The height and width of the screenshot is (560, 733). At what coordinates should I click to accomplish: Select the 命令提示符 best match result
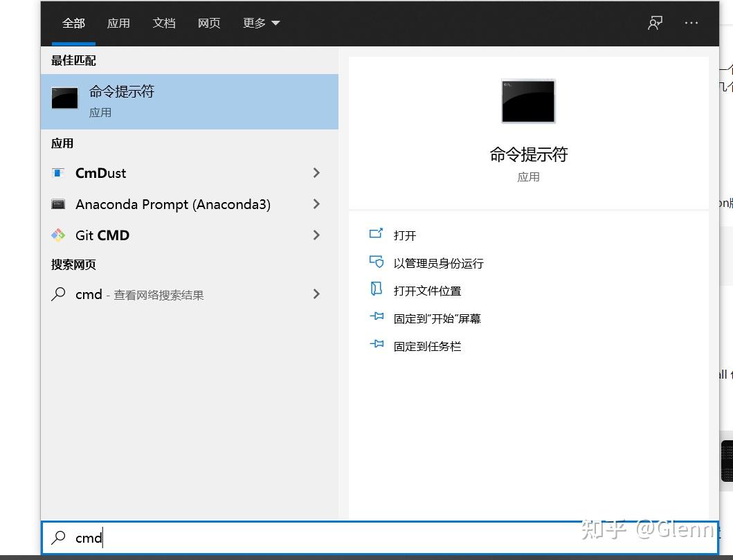coord(190,102)
